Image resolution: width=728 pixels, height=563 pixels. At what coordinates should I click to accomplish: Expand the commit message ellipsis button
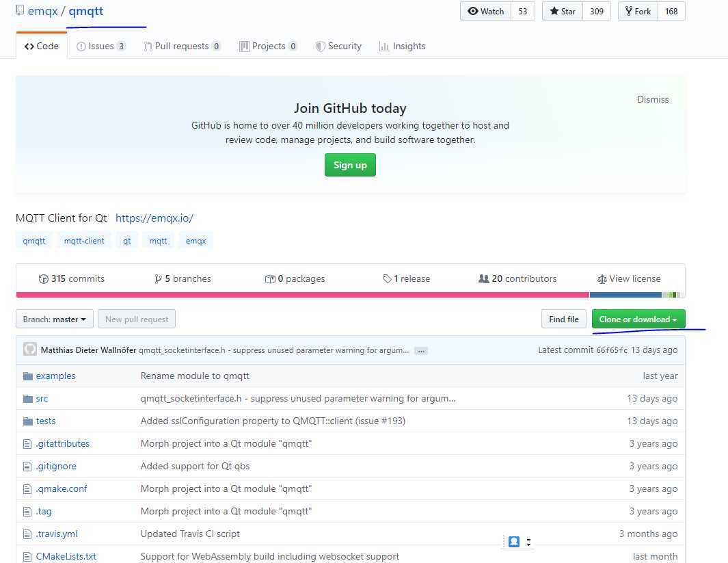coord(421,351)
